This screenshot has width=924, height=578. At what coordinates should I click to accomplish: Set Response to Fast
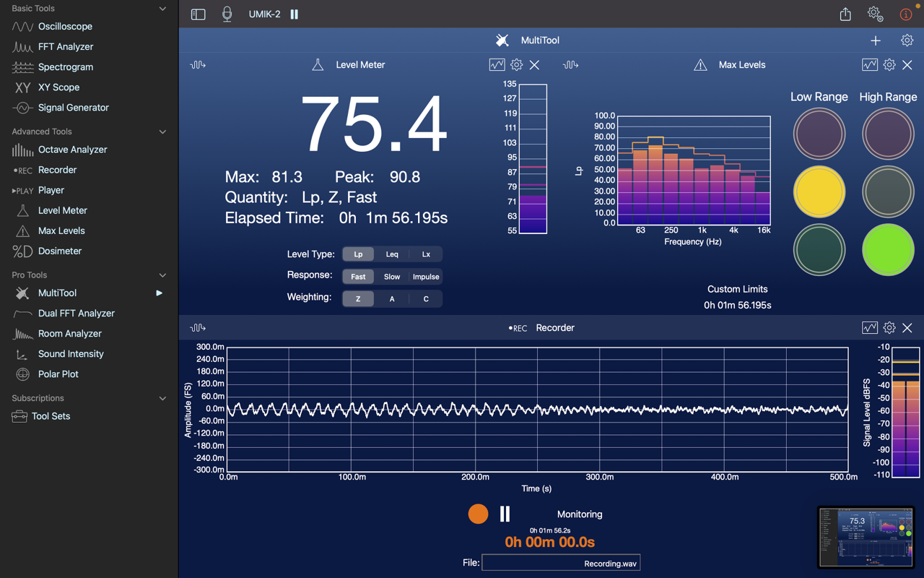(358, 277)
